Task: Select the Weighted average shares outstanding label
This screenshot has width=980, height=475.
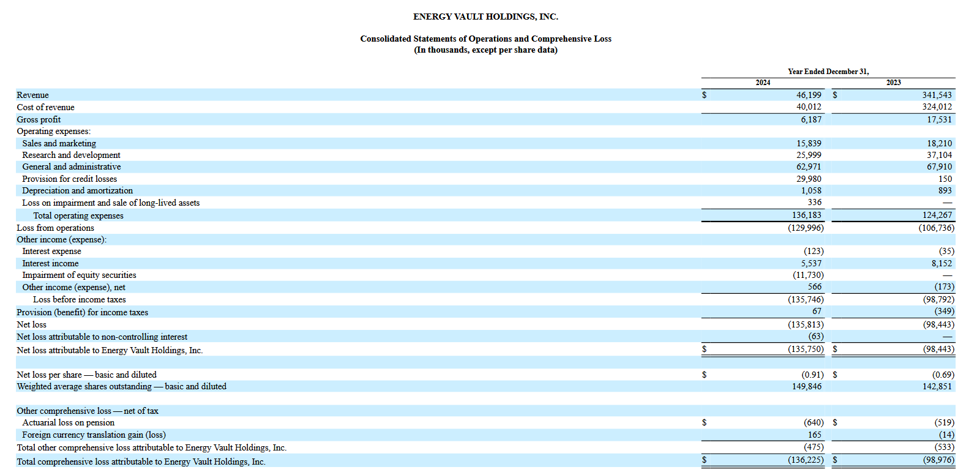Action: click(121, 386)
